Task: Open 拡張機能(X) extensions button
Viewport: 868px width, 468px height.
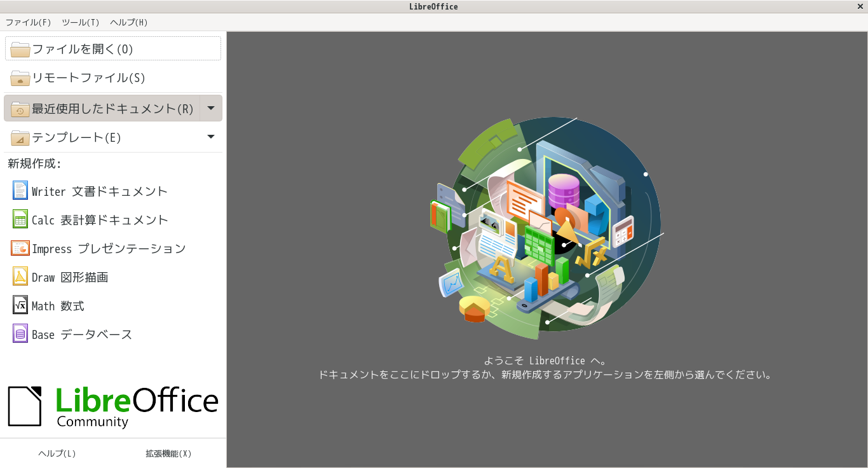Action: pyautogui.click(x=168, y=453)
